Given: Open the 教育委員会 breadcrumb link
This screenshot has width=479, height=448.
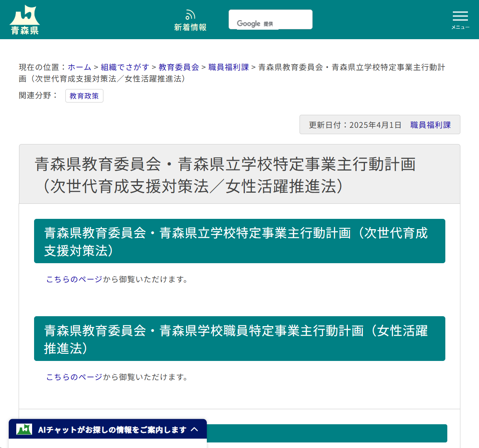Looking at the screenshot, I should [178, 67].
